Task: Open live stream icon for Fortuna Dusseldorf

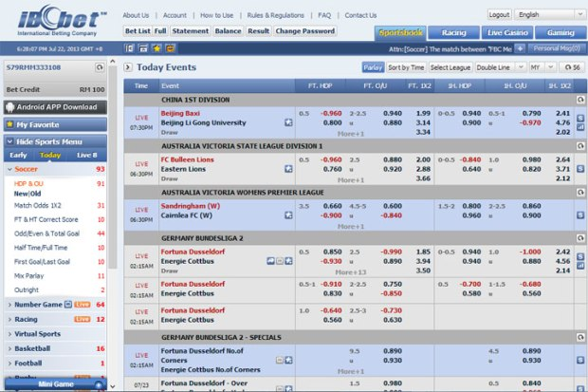Action: (270, 261)
